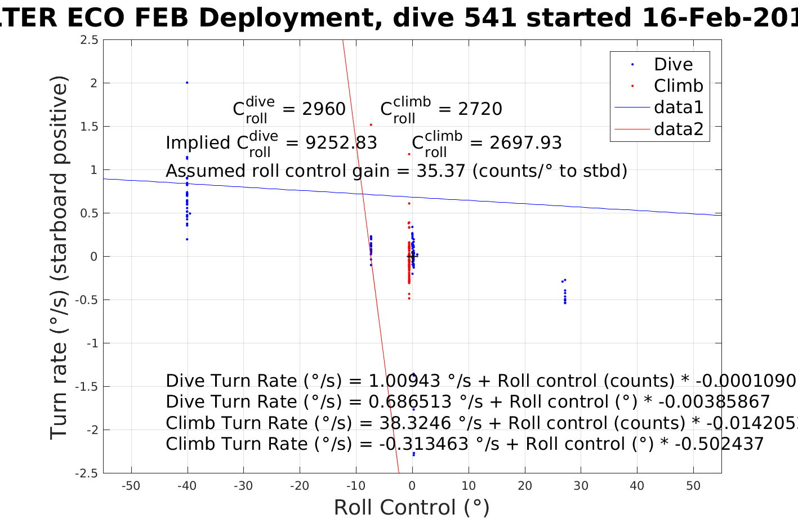Screen dimensions: 798x532
Task: Select the C roll climb = 2720 annotation
Action: (x=441, y=110)
